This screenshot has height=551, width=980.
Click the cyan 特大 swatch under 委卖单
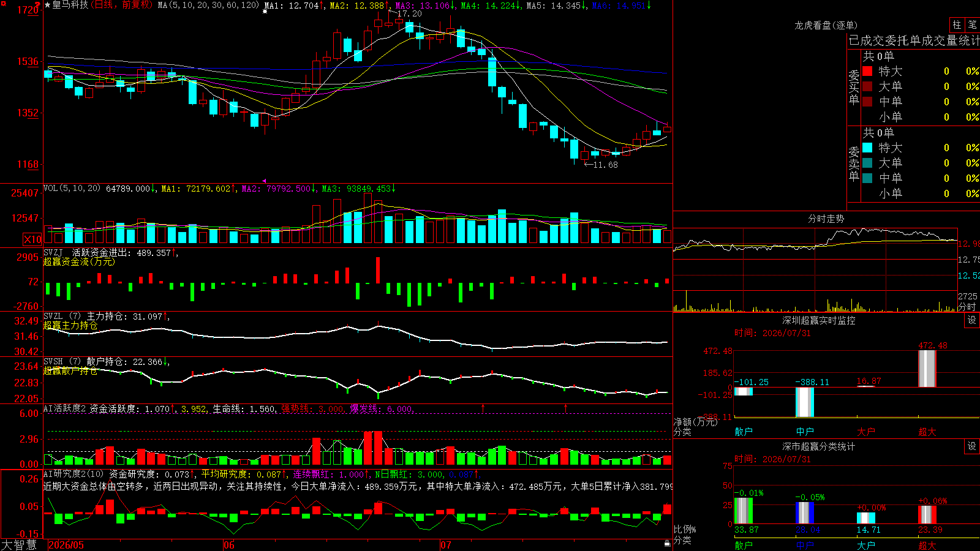coord(867,148)
